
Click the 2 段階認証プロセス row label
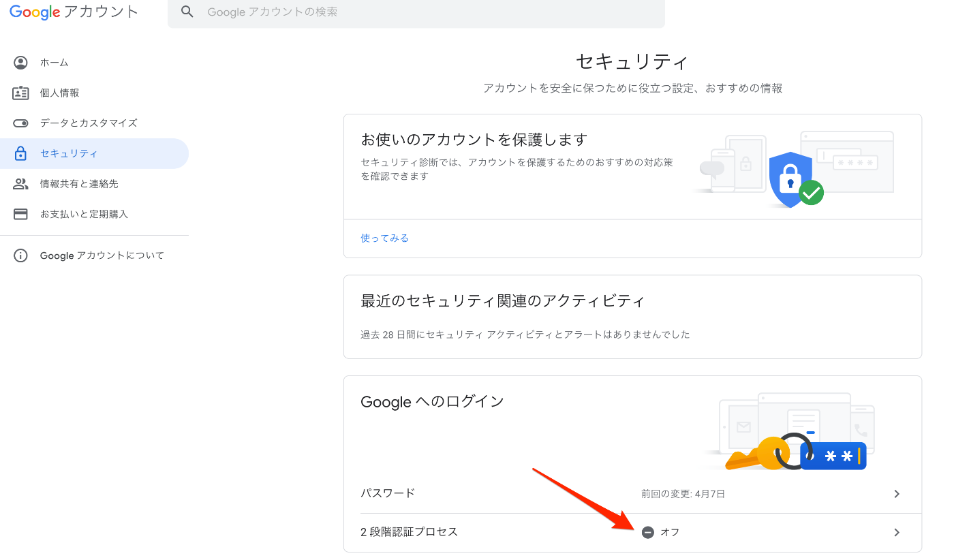point(409,532)
